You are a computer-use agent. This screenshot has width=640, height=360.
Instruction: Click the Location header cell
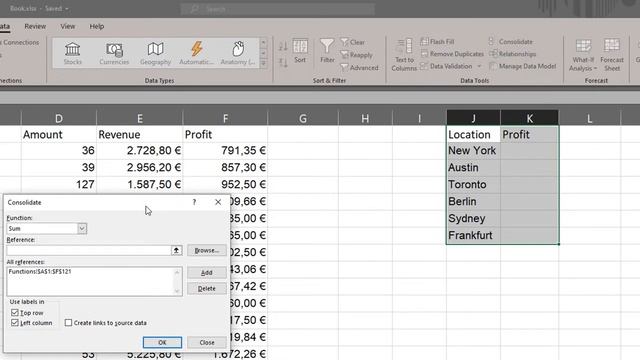[x=473, y=134]
